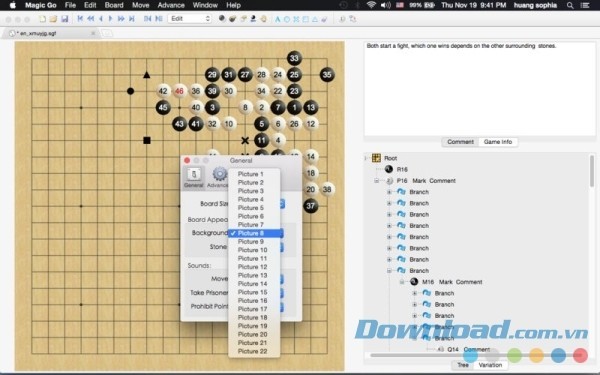Go to previous variation in toolbar
Viewport: 600px width, 375px height.
147,18
